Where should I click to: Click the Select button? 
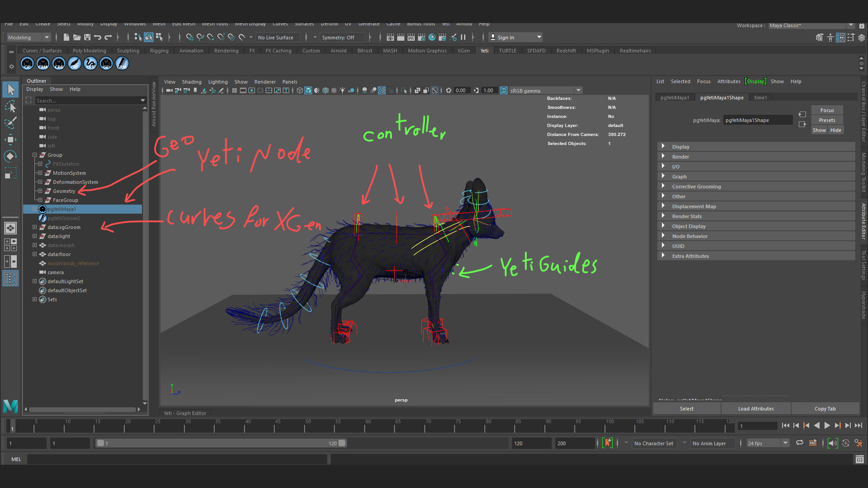tap(686, 408)
